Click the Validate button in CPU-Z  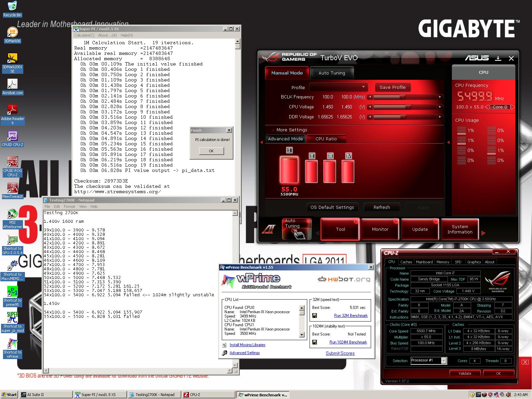click(x=465, y=373)
